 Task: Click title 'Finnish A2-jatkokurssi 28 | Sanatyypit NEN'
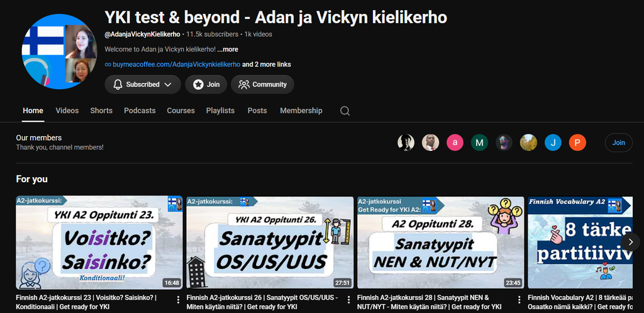pyautogui.click(x=429, y=302)
